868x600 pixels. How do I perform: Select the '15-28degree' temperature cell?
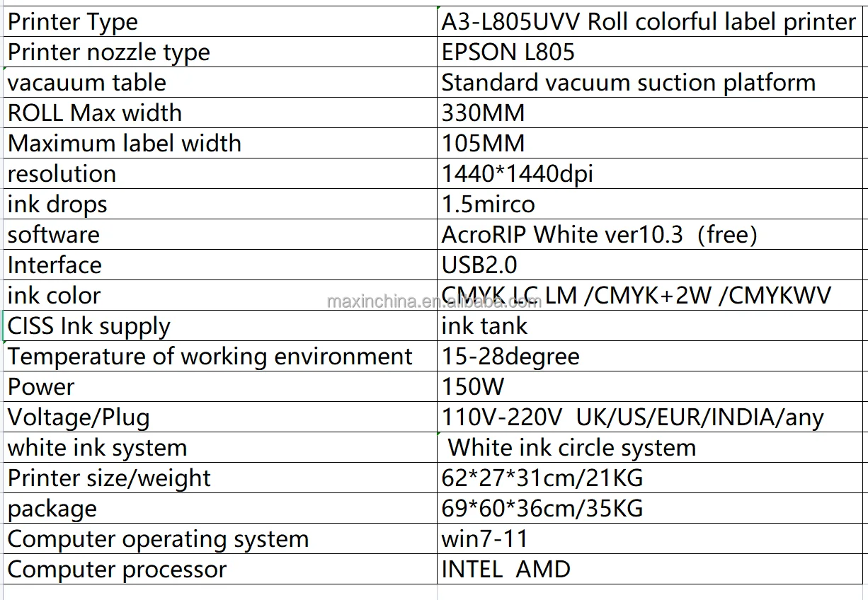coord(510,357)
